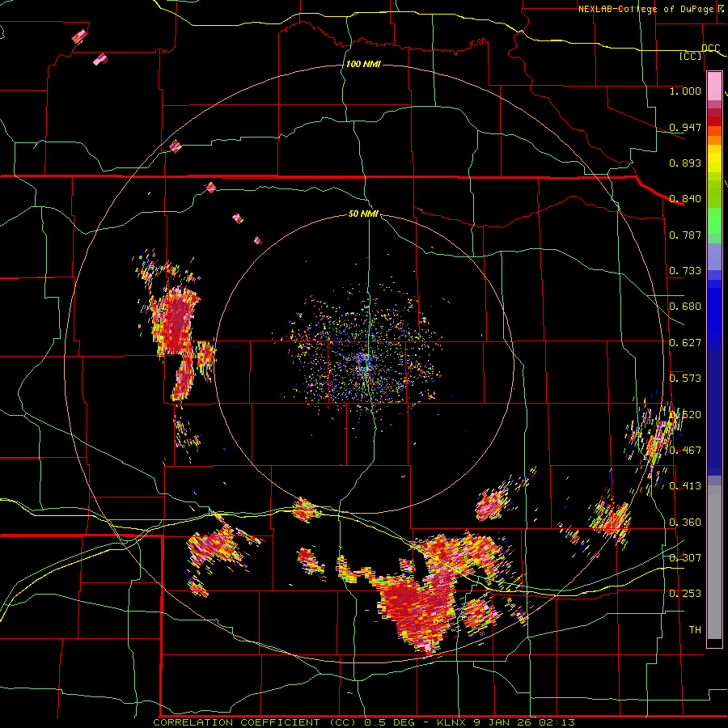Click the 0.573 scale value
This screenshot has width=728, height=728.
[685, 379]
